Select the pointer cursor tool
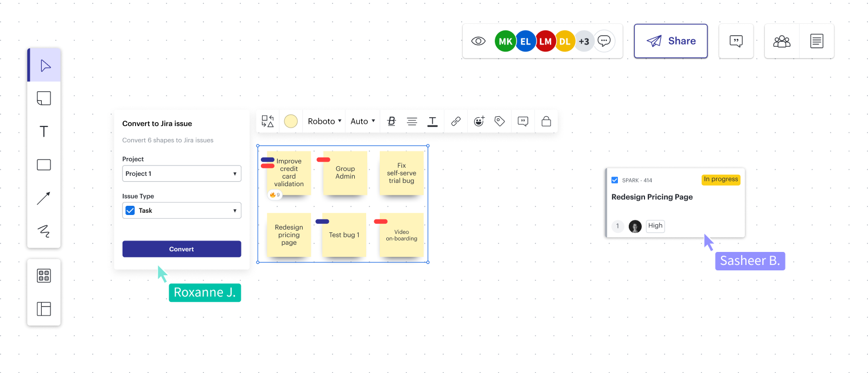 [x=44, y=66]
